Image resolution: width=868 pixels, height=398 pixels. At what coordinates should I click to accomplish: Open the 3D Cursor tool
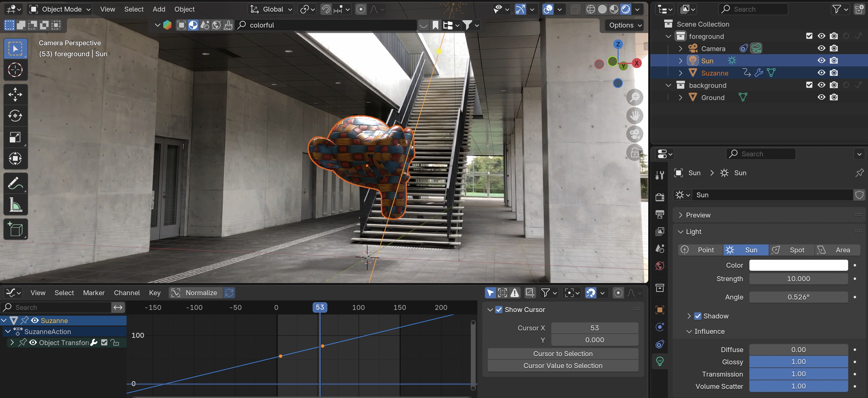(x=15, y=70)
